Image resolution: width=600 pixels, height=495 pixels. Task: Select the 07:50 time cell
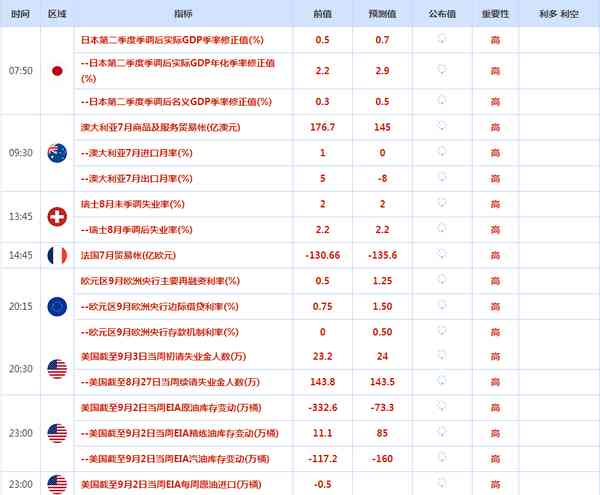(x=21, y=71)
